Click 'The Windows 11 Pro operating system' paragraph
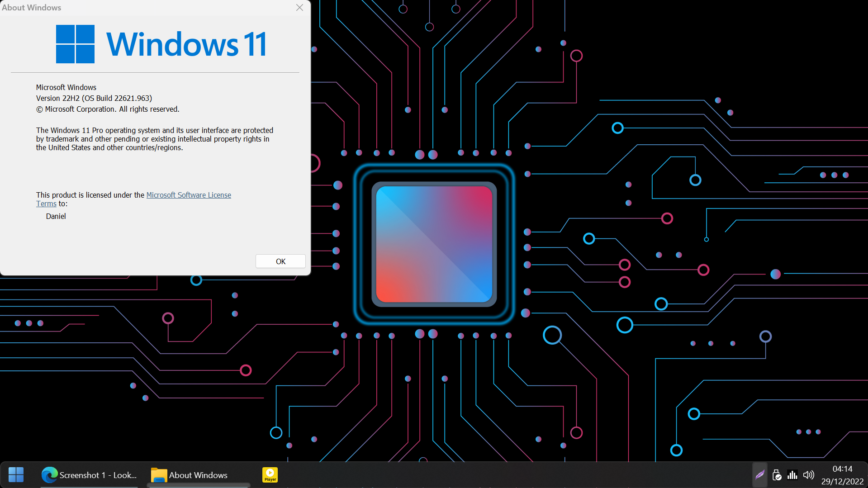 pos(155,139)
